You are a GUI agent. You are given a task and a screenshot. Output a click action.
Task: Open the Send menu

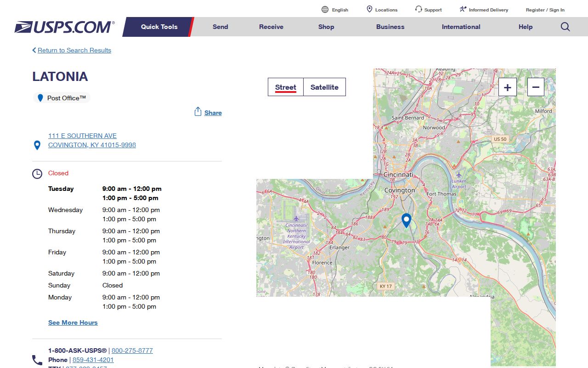(220, 27)
